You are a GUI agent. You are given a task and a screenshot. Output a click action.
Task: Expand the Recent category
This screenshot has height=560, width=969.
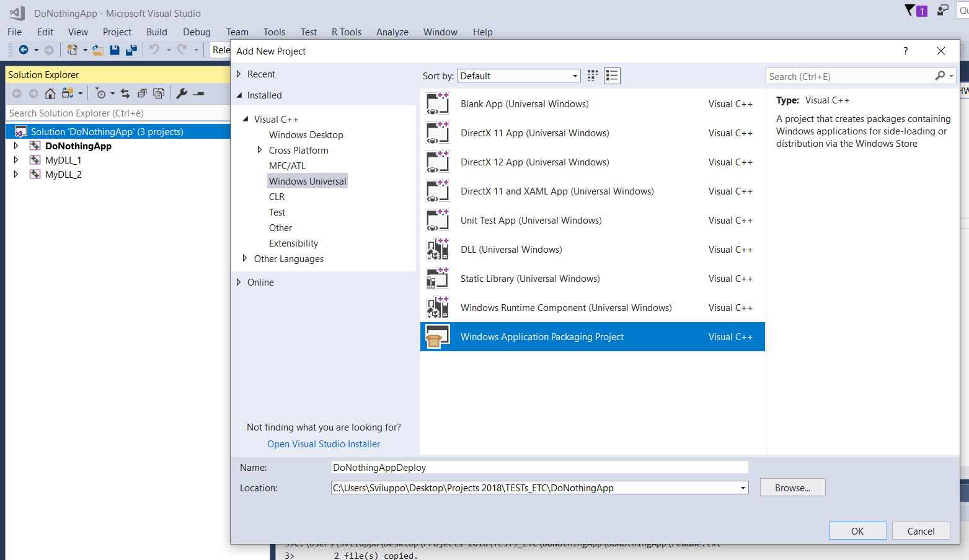[x=239, y=74]
